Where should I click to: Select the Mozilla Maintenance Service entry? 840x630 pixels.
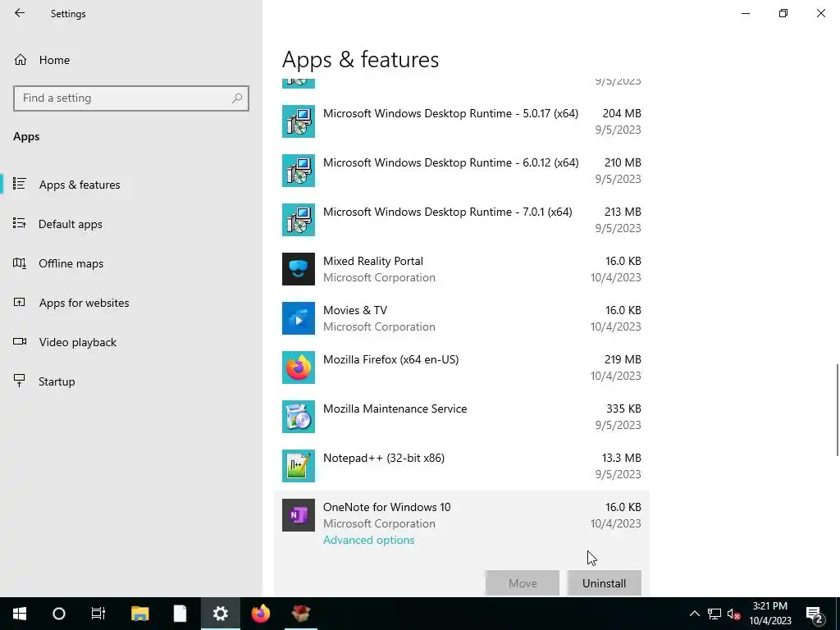click(461, 417)
